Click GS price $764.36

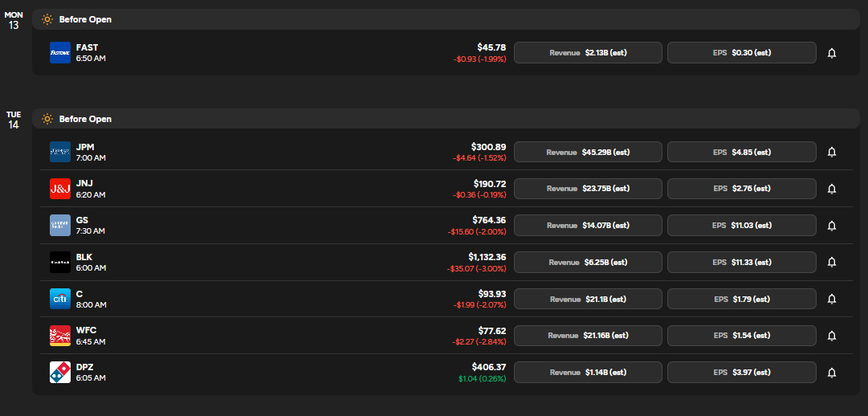click(489, 220)
